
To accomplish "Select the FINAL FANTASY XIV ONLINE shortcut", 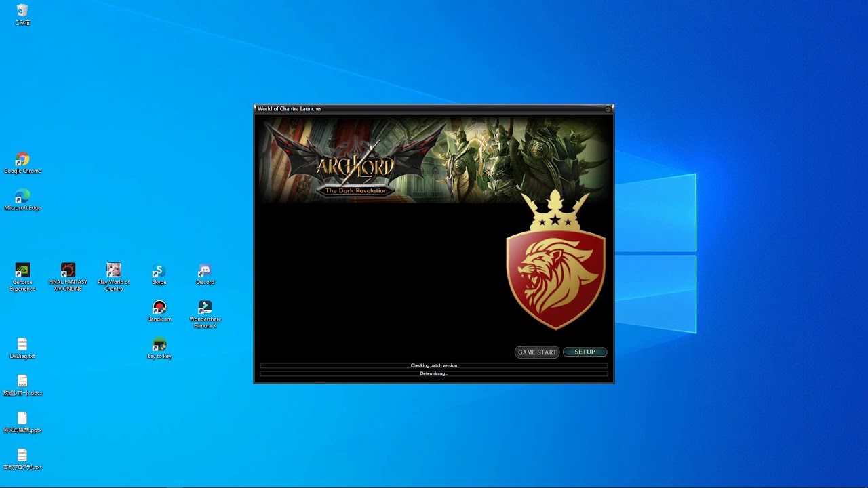I will point(68,277).
